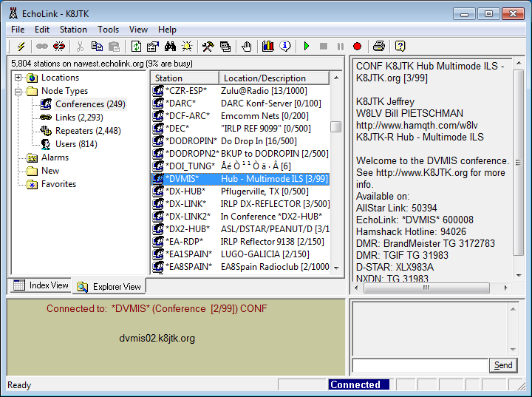The height and width of the screenshot is (397, 532).
Task: Open Preferences stacked windows icon
Action: 225,46
